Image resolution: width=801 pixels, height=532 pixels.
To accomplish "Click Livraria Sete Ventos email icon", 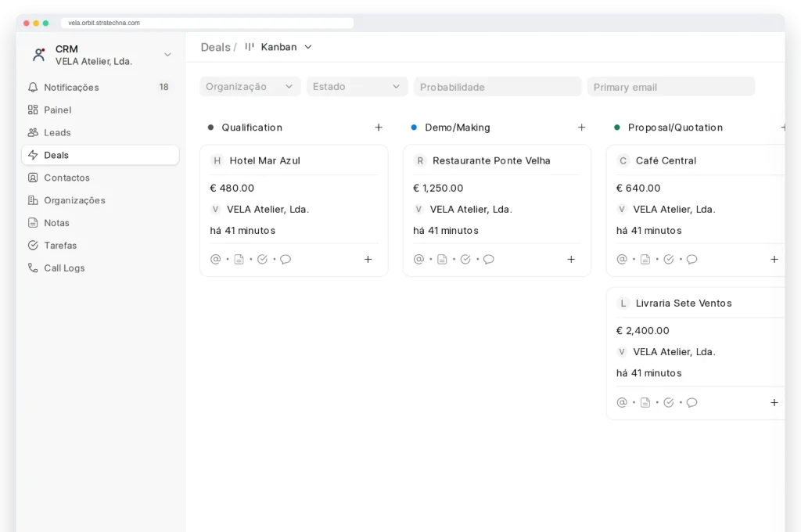I will tap(622, 402).
